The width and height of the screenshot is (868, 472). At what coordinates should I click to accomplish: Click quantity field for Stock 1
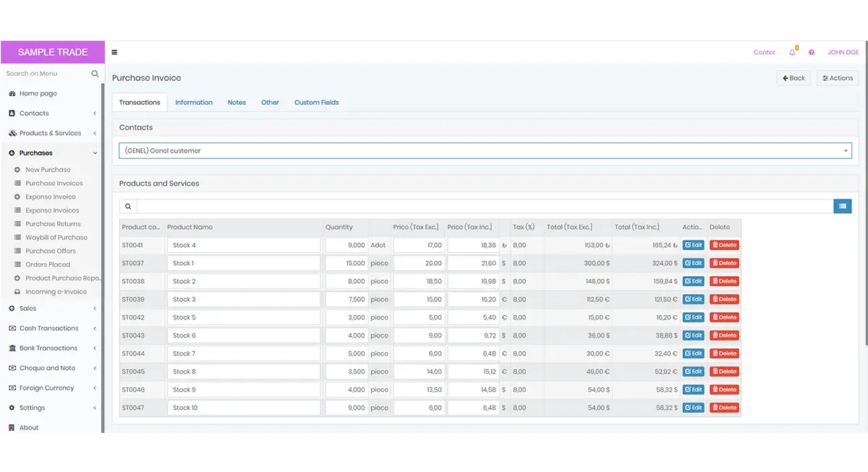[x=346, y=263]
